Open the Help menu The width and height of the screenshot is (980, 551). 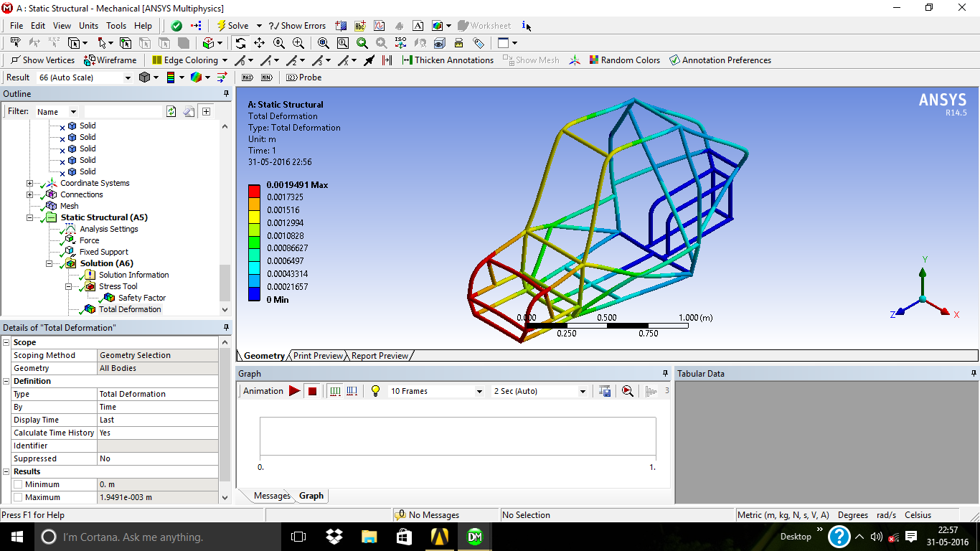(143, 26)
